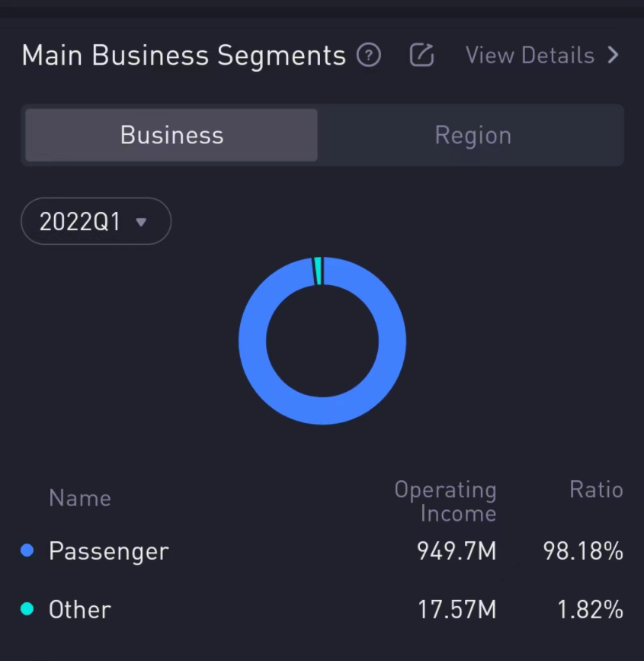Click the 949.7M Passenger income value
The image size is (644, 661).
coord(457,550)
